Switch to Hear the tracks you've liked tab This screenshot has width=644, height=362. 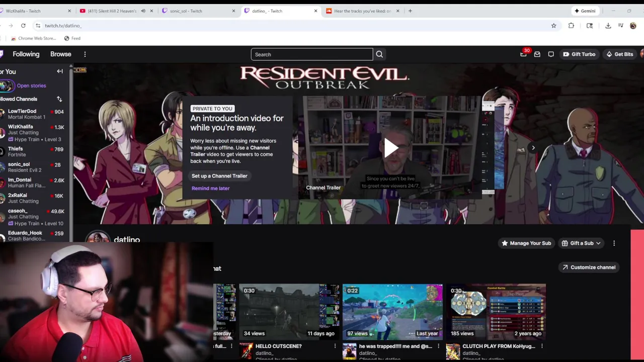362,11
